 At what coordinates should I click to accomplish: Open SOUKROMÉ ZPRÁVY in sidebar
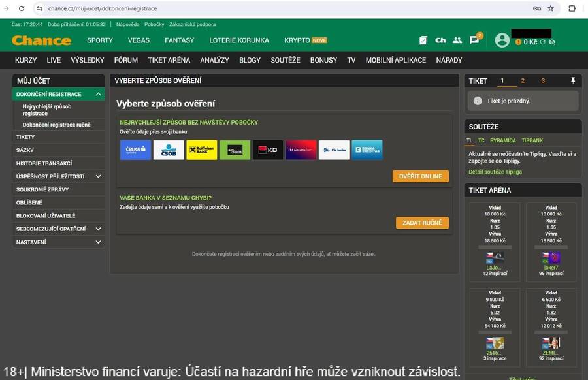pos(58,189)
